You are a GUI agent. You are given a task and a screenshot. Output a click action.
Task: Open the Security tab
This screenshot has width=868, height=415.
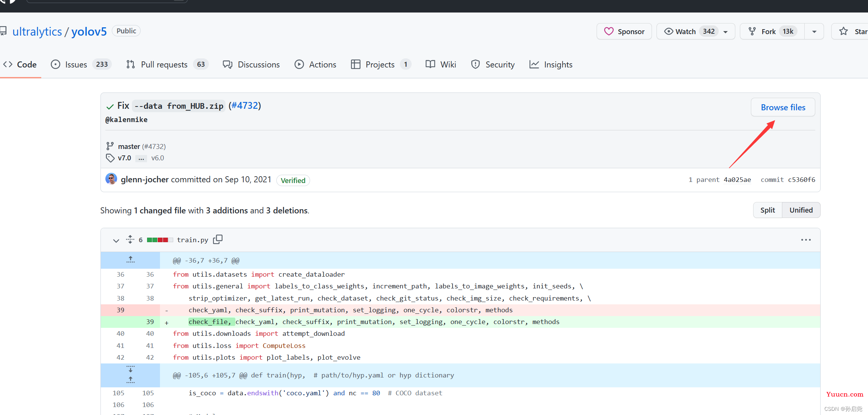pos(493,64)
